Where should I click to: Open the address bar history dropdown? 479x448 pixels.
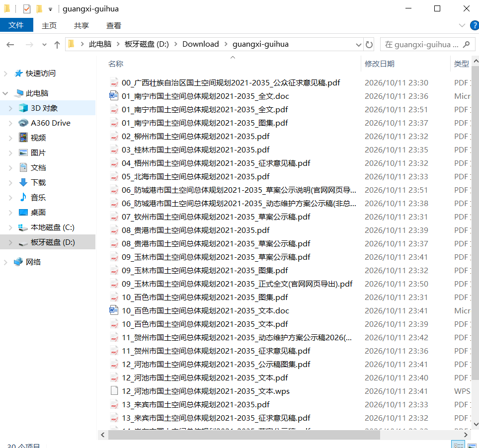click(x=359, y=45)
